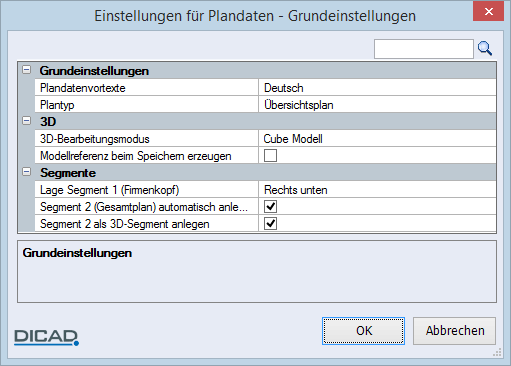Uncheck Segment 2 (Gesamtplan) automatisch anlegen
The width and height of the screenshot is (511, 366).
click(270, 207)
